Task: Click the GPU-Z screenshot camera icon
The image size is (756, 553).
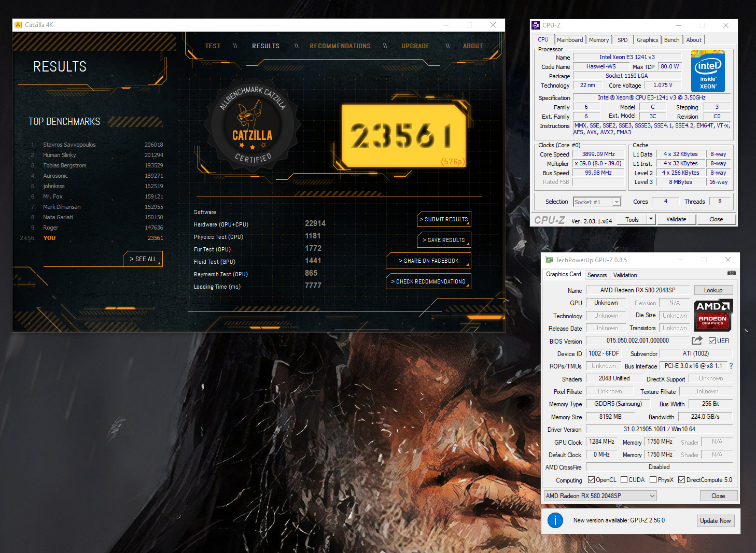Action: coord(731,273)
